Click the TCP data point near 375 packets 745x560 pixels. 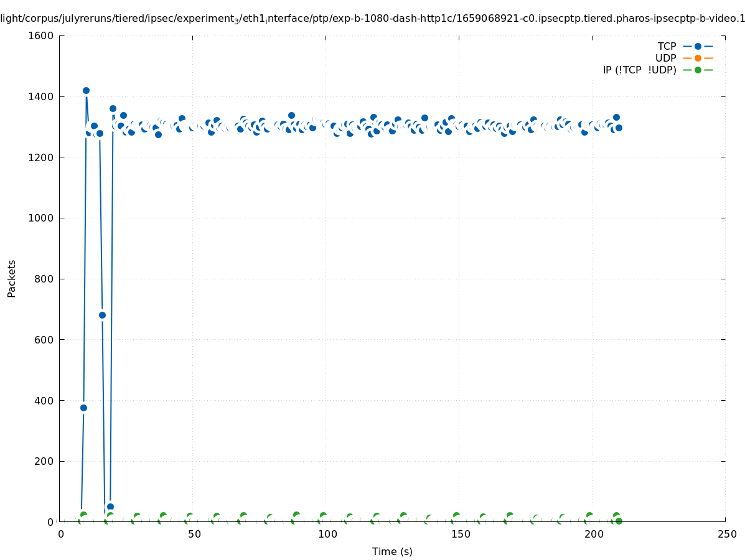[83, 408]
